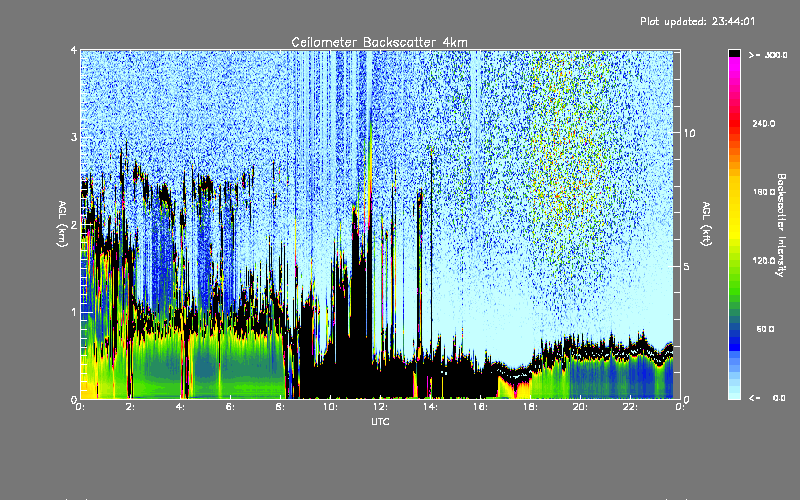Image resolution: width=800 pixels, height=500 pixels.
Task: Click the '1' km tick on left axis
Action: [x=74, y=312]
